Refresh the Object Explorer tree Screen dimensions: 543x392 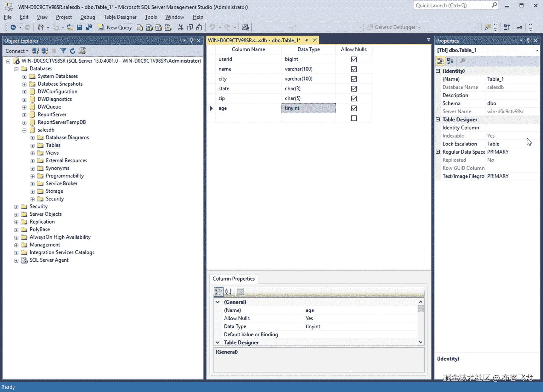(x=73, y=51)
